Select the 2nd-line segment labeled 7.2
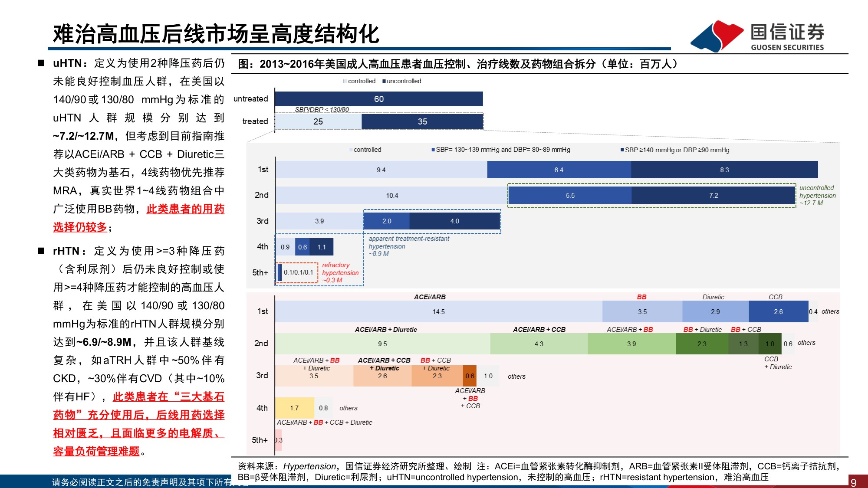Image resolution: width=868 pixels, height=488 pixels. click(x=713, y=195)
